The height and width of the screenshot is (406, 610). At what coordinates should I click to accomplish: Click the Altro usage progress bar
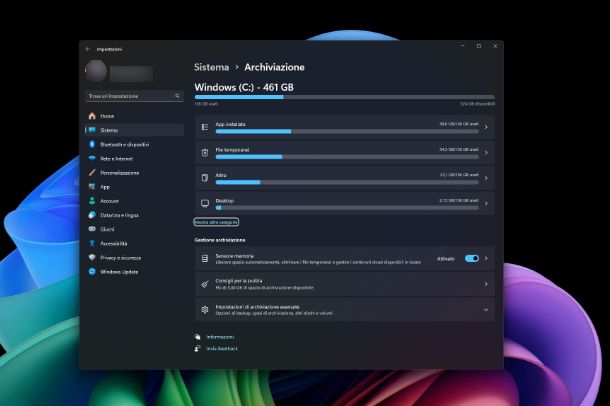[347, 182]
